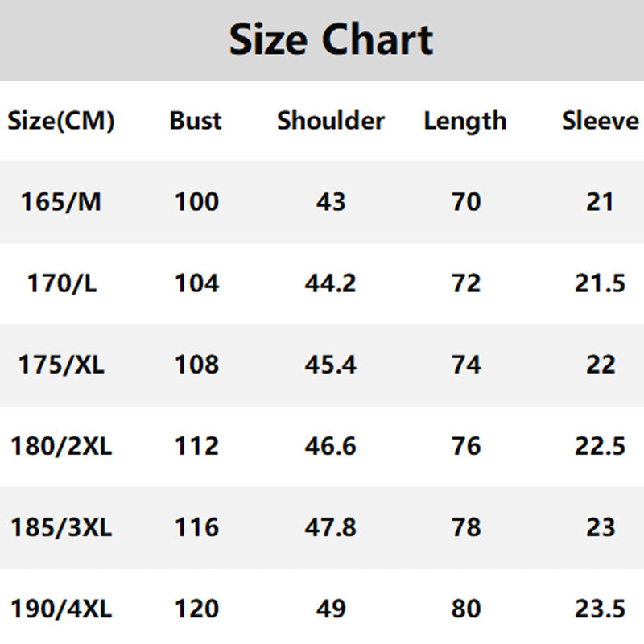The height and width of the screenshot is (644, 644).
Task: Click the 190/4XL size row label
Action: [61, 609]
